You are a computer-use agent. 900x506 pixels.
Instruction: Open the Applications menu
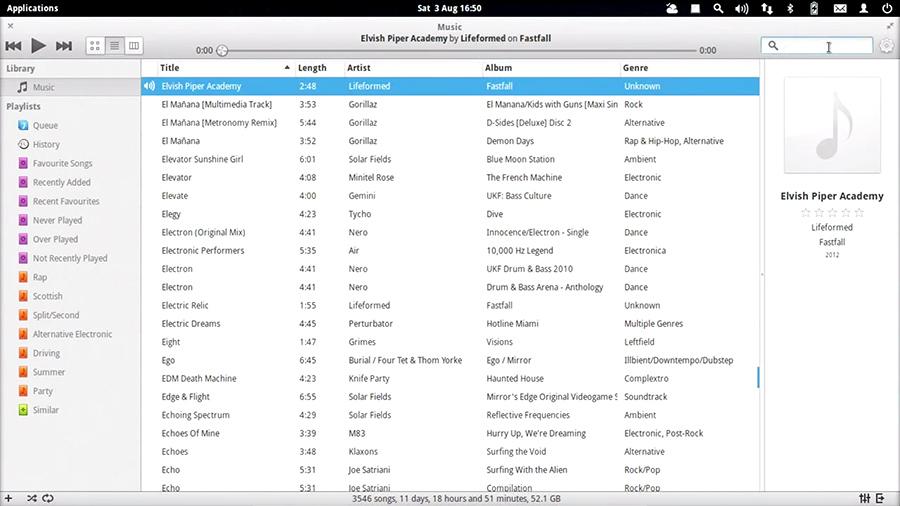[32, 8]
